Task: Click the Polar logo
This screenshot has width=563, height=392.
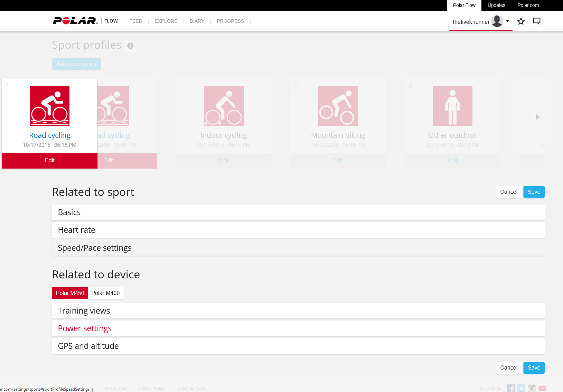Action: 75,21
